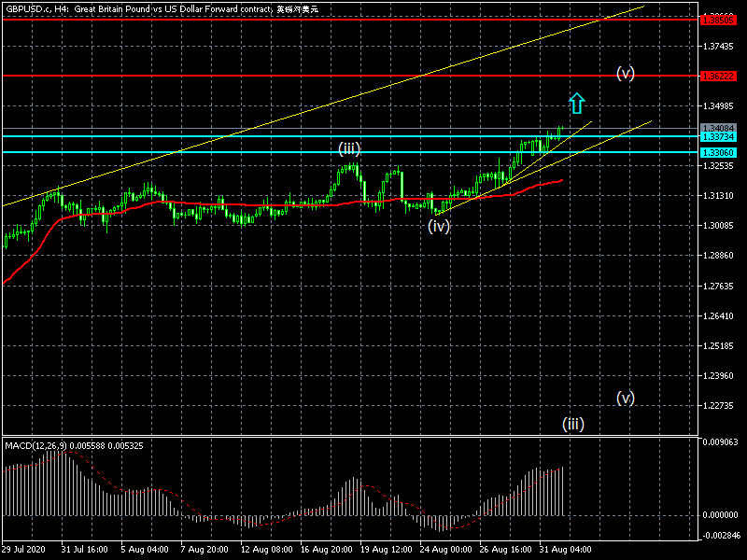Click the 31 Aug 04:00 time label
The height and width of the screenshot is (560, 747).
click(566, 550)
